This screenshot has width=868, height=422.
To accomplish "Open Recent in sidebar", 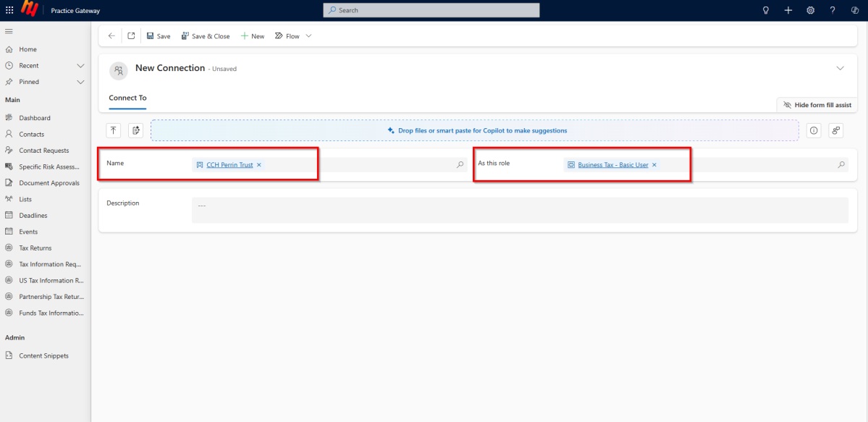I will pyautogui.click(x=29, y=65).
